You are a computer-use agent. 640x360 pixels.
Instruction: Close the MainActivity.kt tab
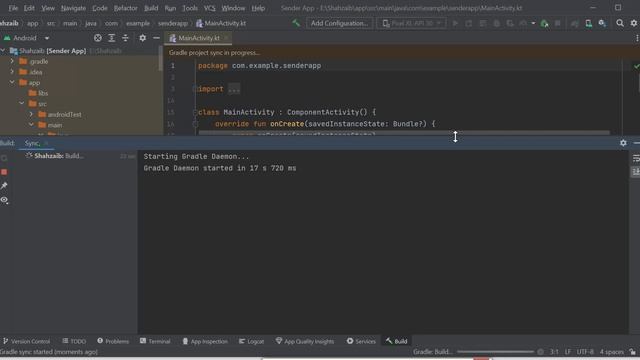tap(226, 38)
